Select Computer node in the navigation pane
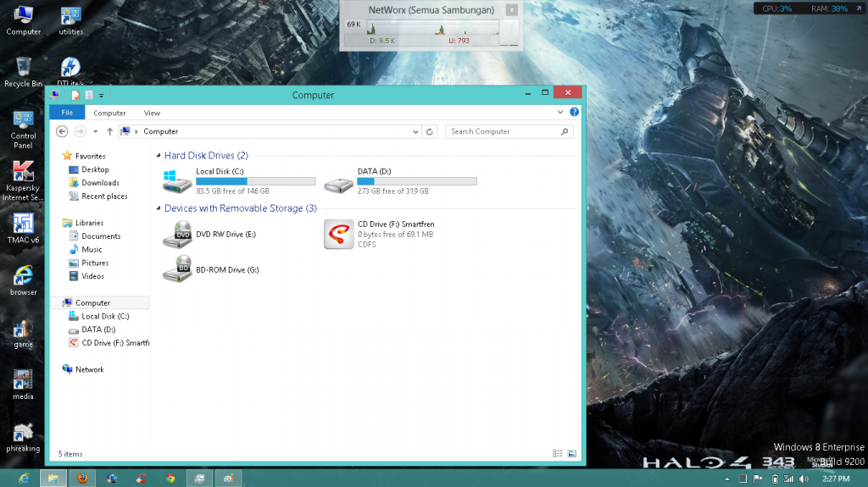Screen dimensions: 868x487 pos(100,302)
